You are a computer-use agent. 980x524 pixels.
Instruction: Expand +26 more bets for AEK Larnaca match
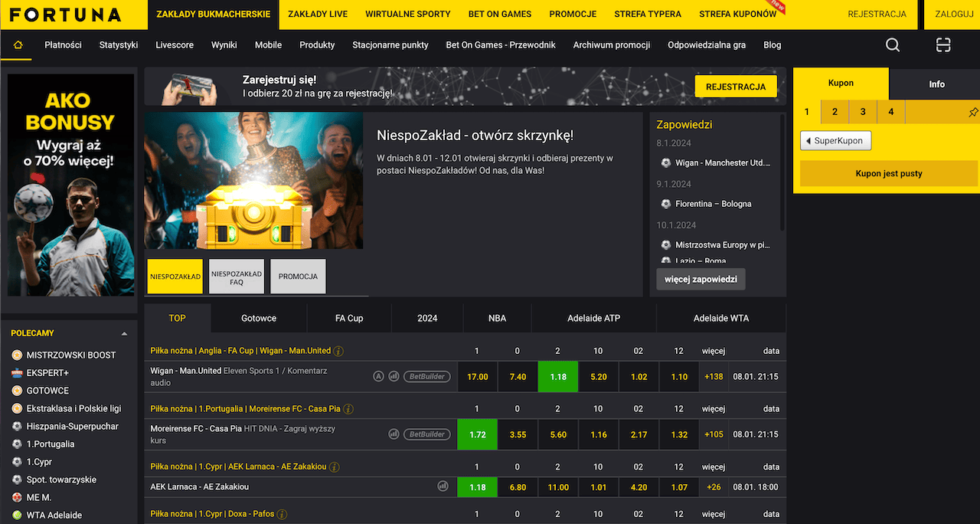click(x=714, y=486)
